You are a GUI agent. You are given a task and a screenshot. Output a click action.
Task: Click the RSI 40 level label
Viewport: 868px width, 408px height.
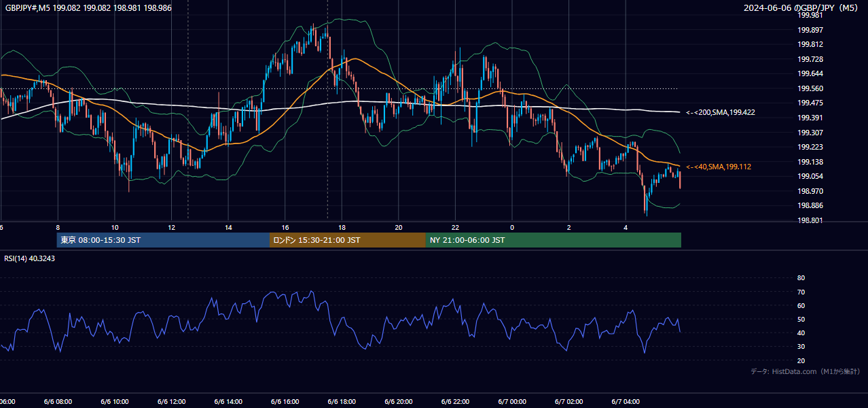(801, 333)
